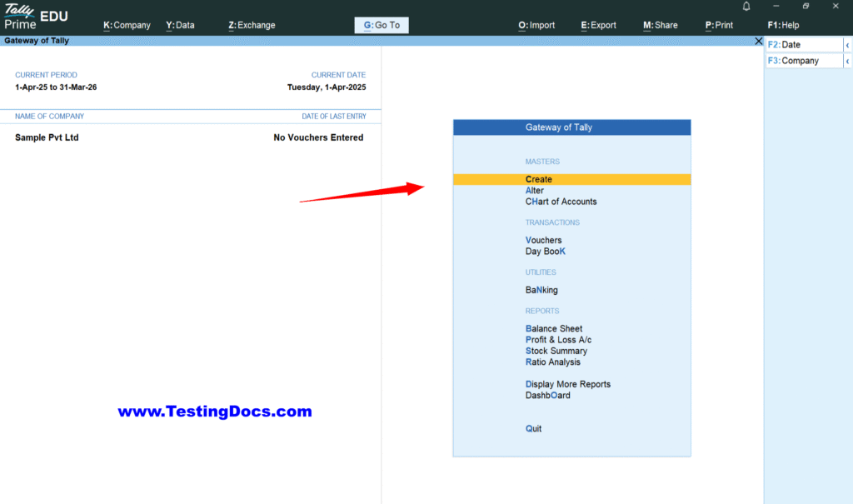Collapse the F3:Company panel chevron
Image resolution: width=853 pixels, height=504 pixels.
point(849,60)
